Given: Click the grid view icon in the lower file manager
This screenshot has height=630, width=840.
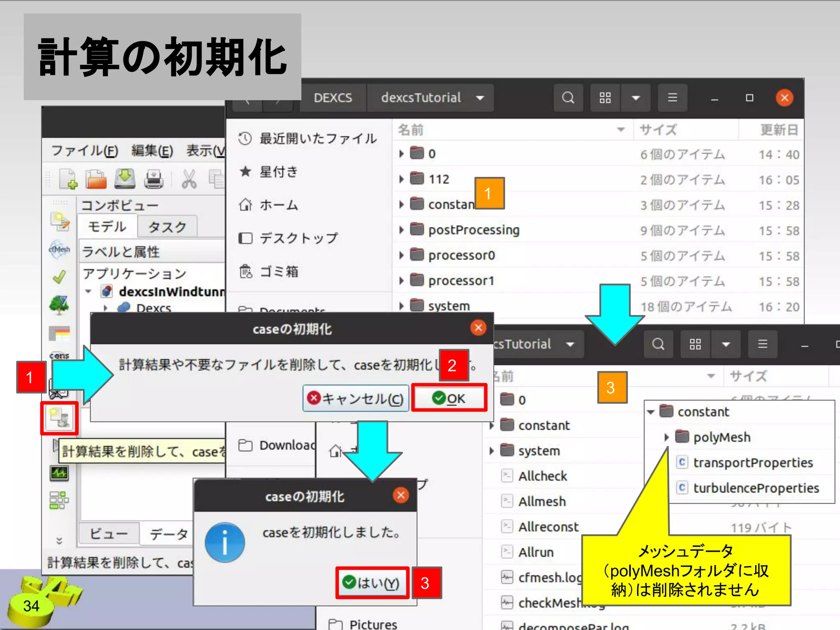Looking at the screenshot, I should pyautogui.click(x=695, y=344).
